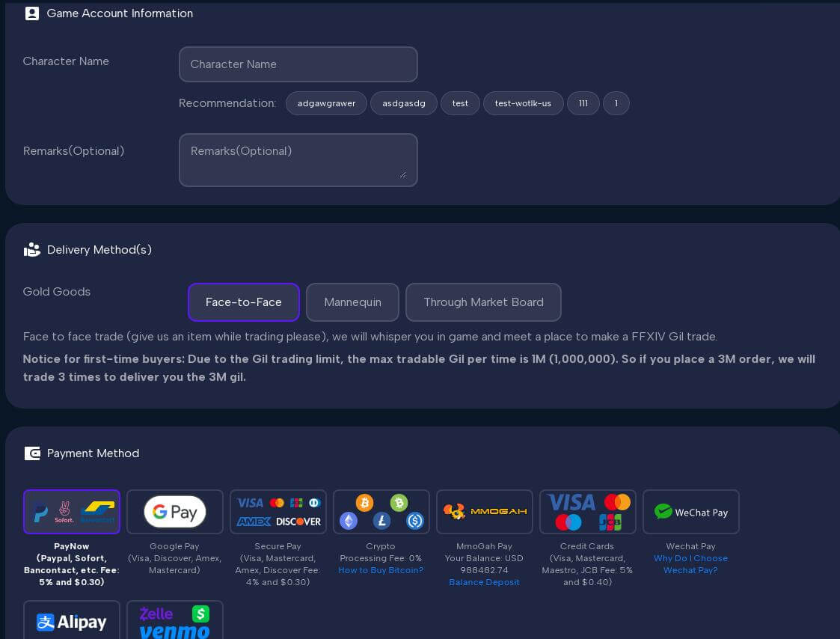Select MmoGah Pay balance option
The image size is (840, 639).
(485, 512)
